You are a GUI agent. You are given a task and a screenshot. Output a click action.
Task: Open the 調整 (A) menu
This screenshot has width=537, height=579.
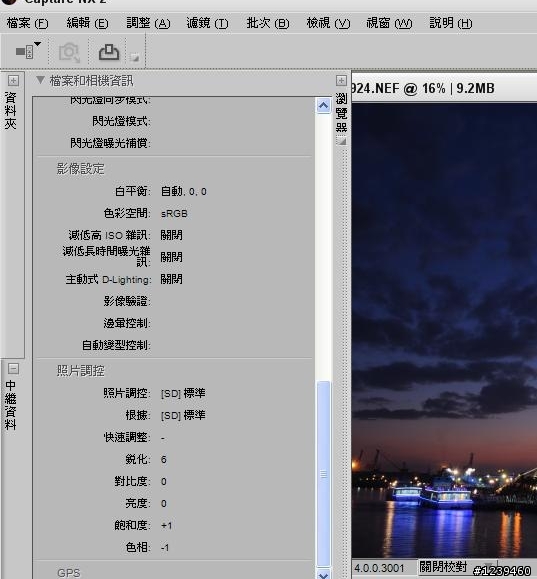[x=148, y=23]
